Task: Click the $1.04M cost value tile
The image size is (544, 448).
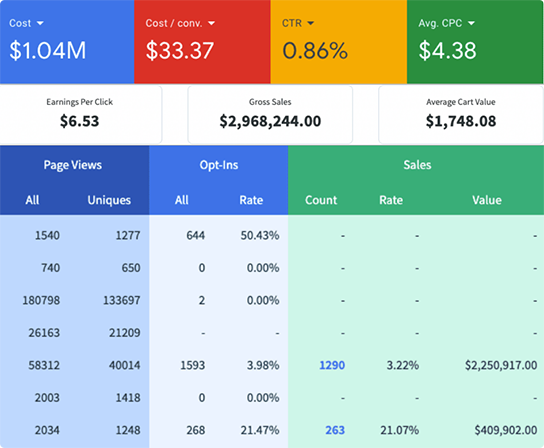Action: [67, 42]
